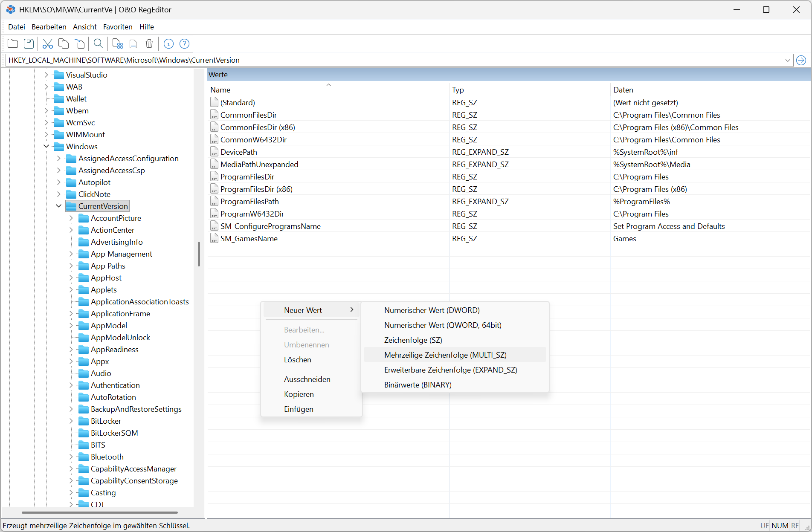
Task: Click the info circle toolbar icon
Action: coord(168,43)
